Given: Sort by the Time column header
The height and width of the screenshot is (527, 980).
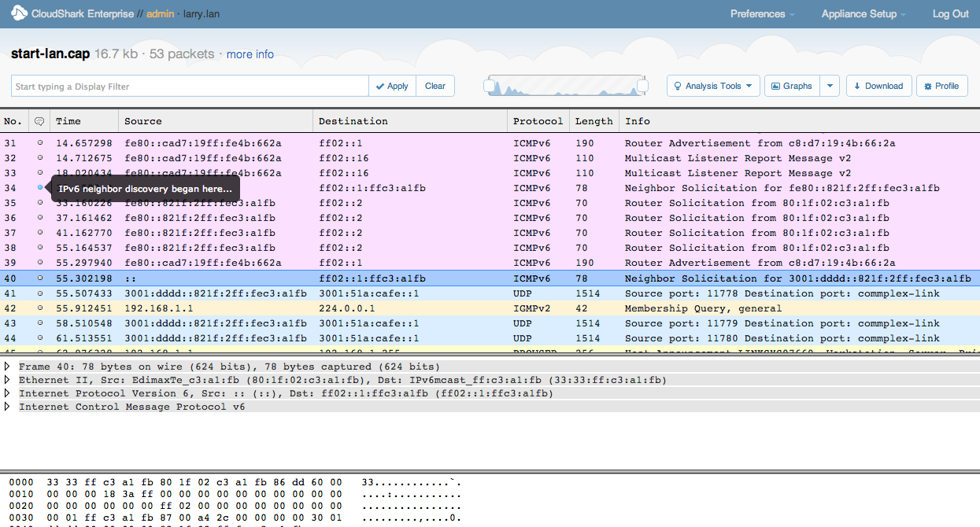Looking at the screenshot, I should point(84,121).
